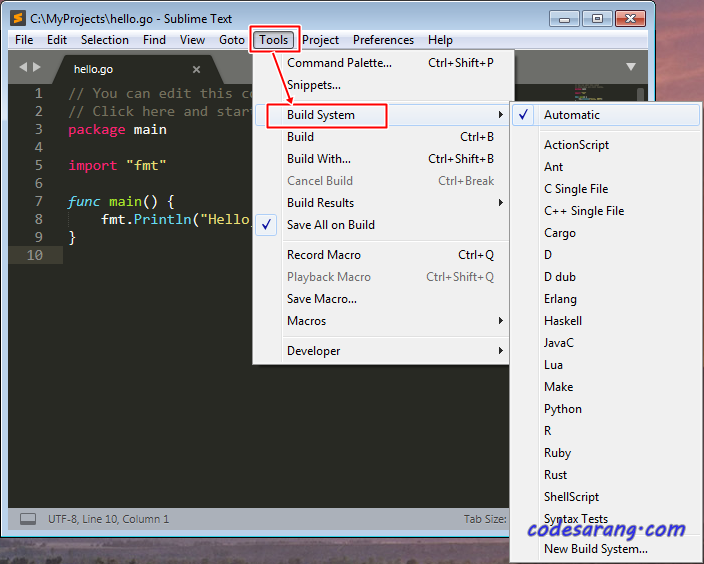The height and width of the screenshot is (564, 704).
Task: Choose New Build System... entry
Action: pyautogui.click(x=606, y=549)
